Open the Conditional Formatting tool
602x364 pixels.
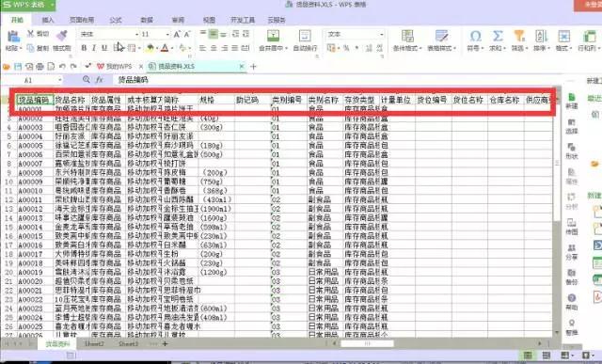point(407,36)
